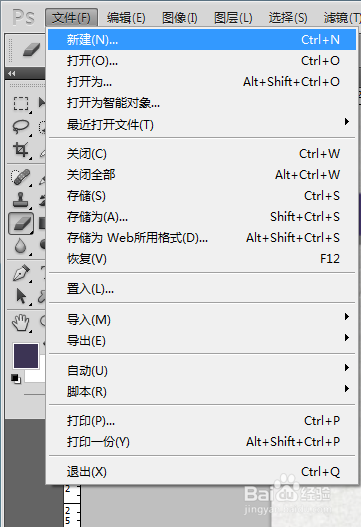Choose 打印(P)... menu item
The width and height of the screenshot is (361, 527).
[202, 420]
